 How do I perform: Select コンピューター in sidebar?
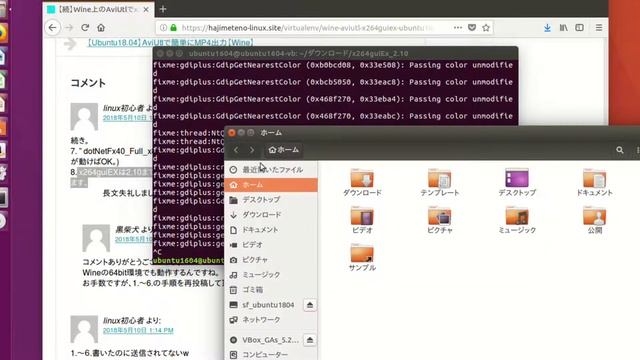coord(271,355)
